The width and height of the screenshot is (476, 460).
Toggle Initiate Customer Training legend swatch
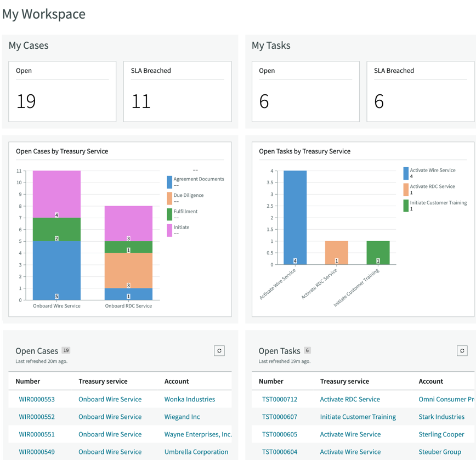[406, 206]
